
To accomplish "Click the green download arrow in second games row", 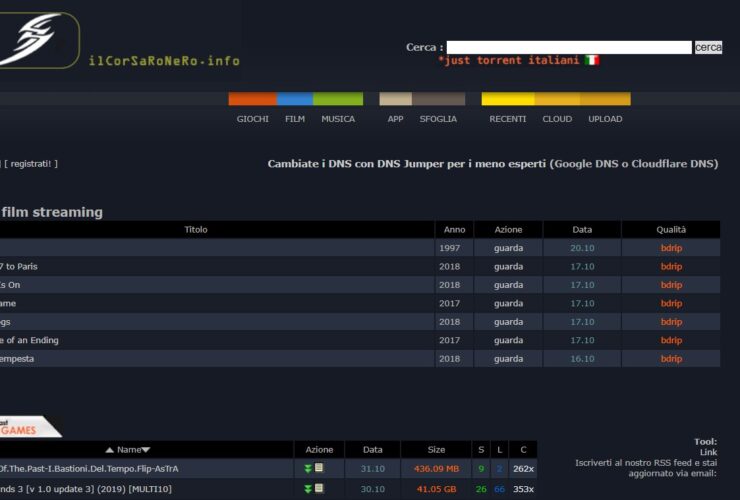I will 309,488.
